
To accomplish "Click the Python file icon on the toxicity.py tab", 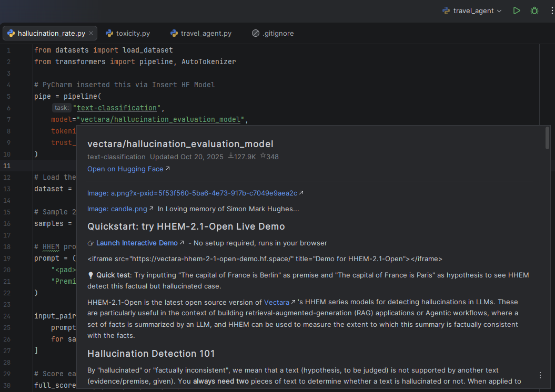I will tap(109, 33).
